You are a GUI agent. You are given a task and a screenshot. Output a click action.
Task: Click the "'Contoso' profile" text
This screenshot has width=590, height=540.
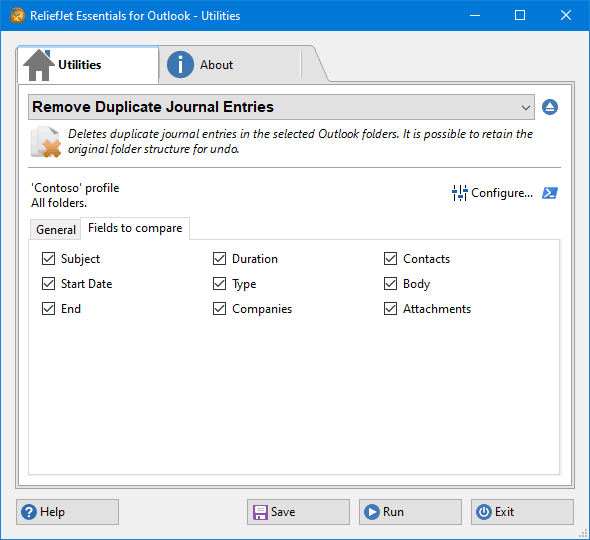[75, 188]
